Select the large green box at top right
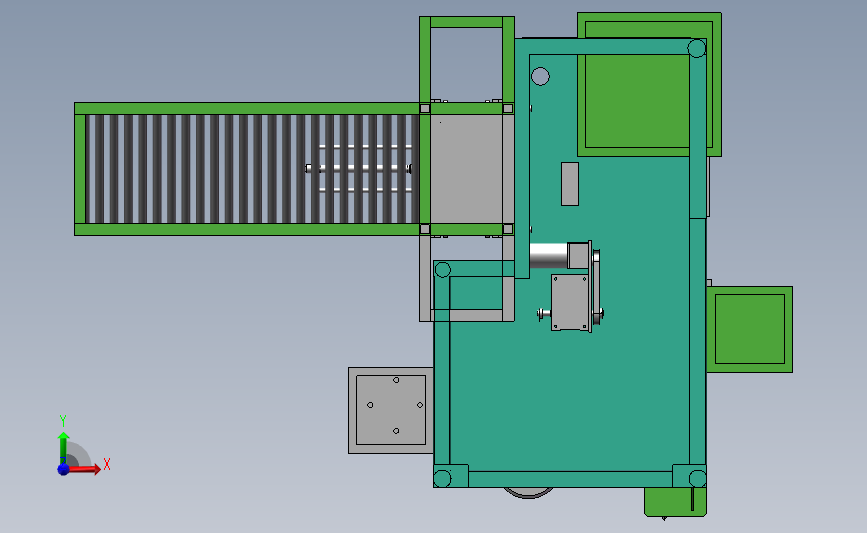Screen dimensions: 867x533 tap(649, 84)
